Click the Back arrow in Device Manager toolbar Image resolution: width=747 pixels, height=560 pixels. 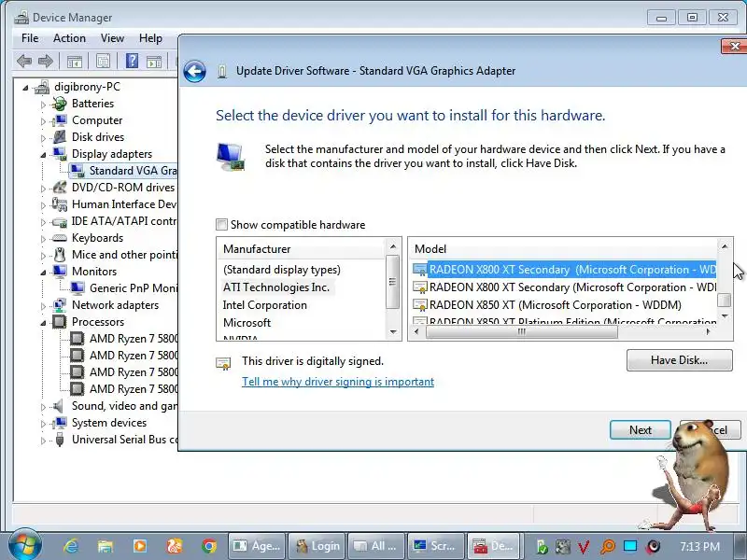coord(24,61)
